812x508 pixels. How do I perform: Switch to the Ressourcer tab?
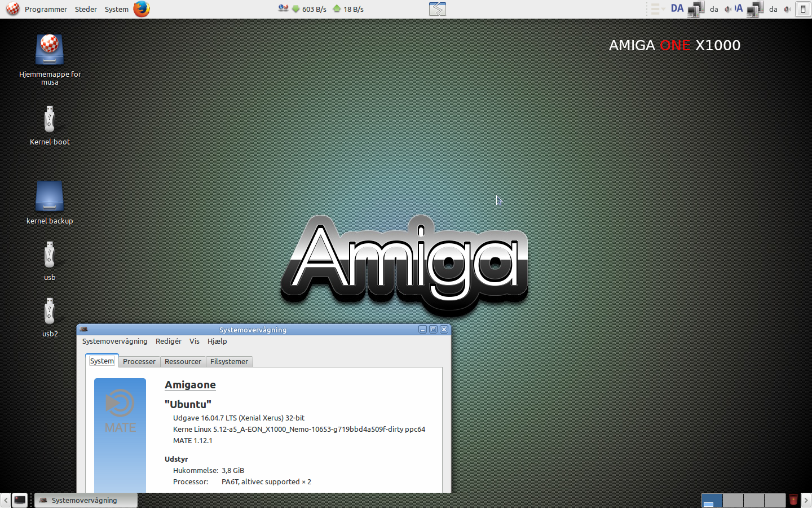click(183, 362)
